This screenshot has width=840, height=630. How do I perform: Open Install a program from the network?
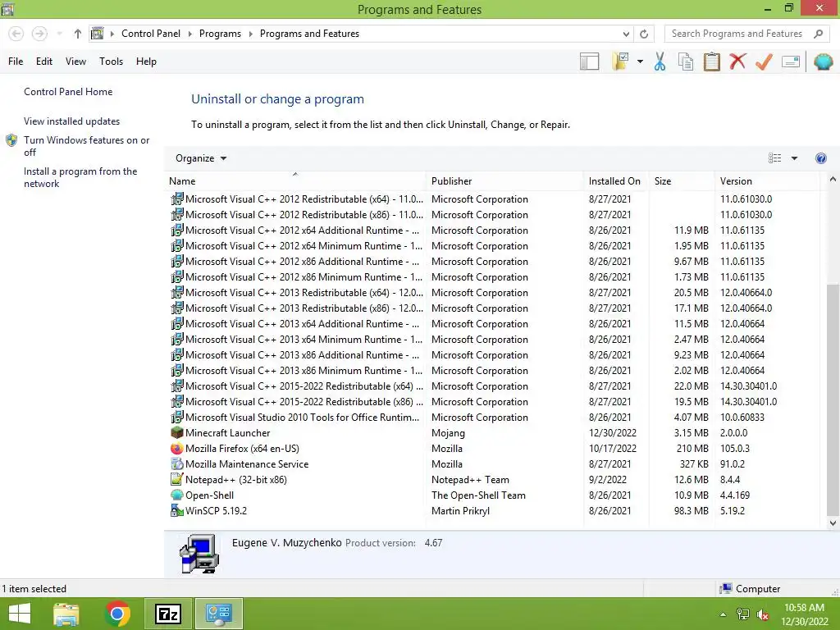[80, 177]
